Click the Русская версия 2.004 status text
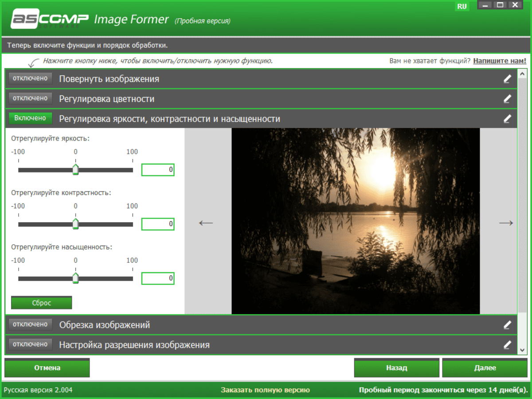The image size is (532, 399). [x=38, y=390]
